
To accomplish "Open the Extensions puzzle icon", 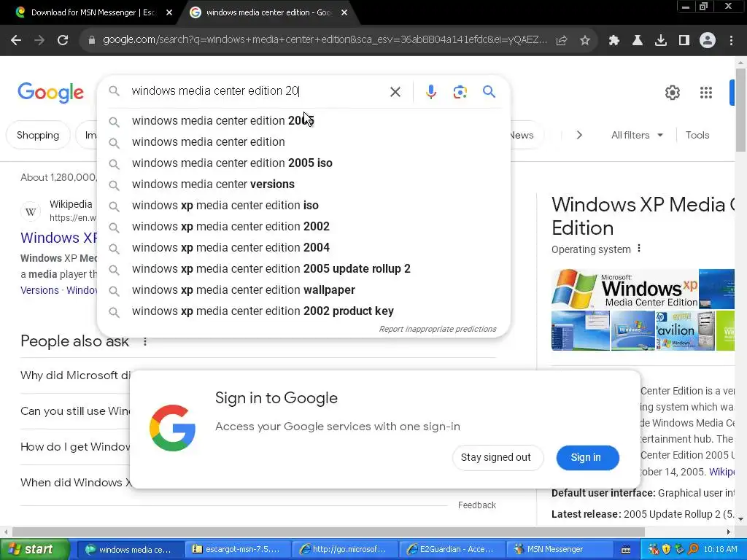I will coord(614,41).
